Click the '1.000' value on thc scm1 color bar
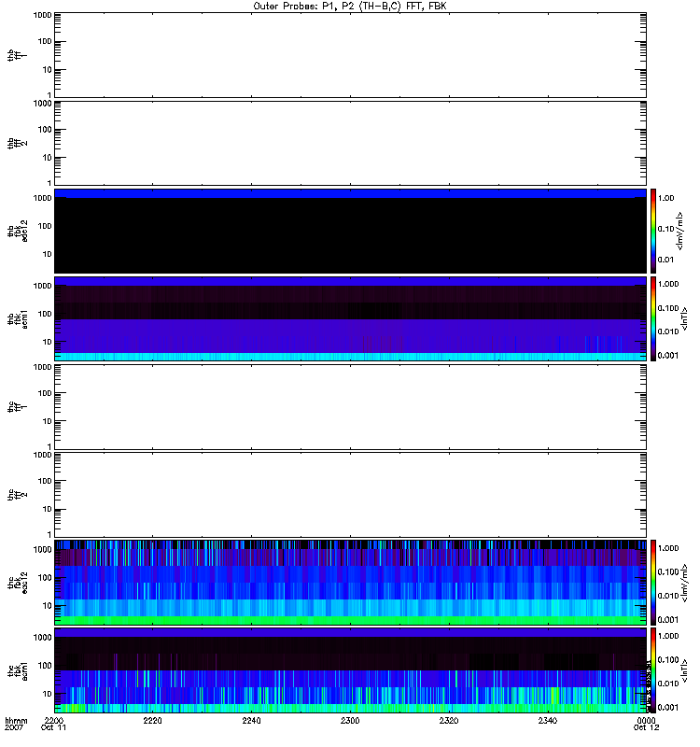This screenshot has height=747, width=700. pos(668,636)
